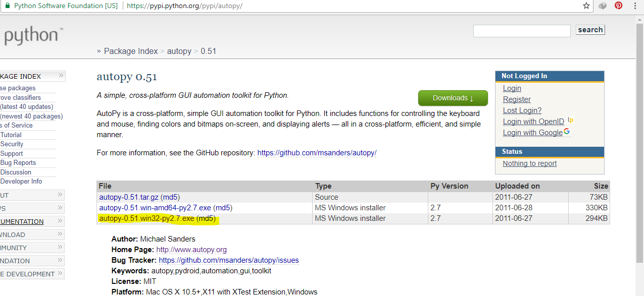
Task: Expand the DOCUMENTATION sidebar section
Action: coord(60,221)
